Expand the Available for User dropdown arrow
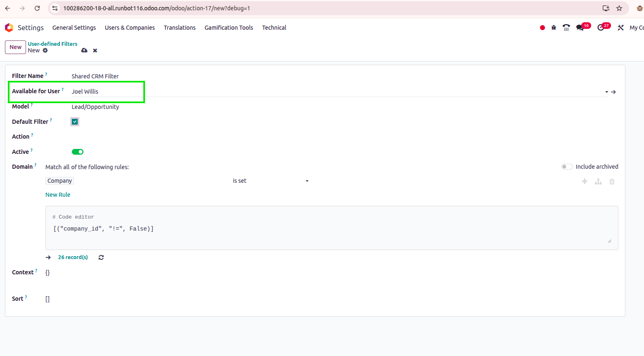644x356 pixels. 607,92
